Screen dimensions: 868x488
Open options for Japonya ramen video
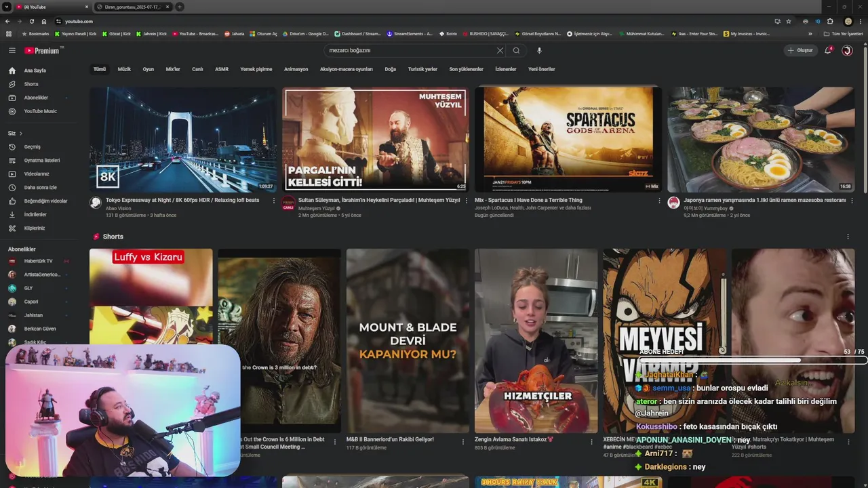click(x=852, y=201)
